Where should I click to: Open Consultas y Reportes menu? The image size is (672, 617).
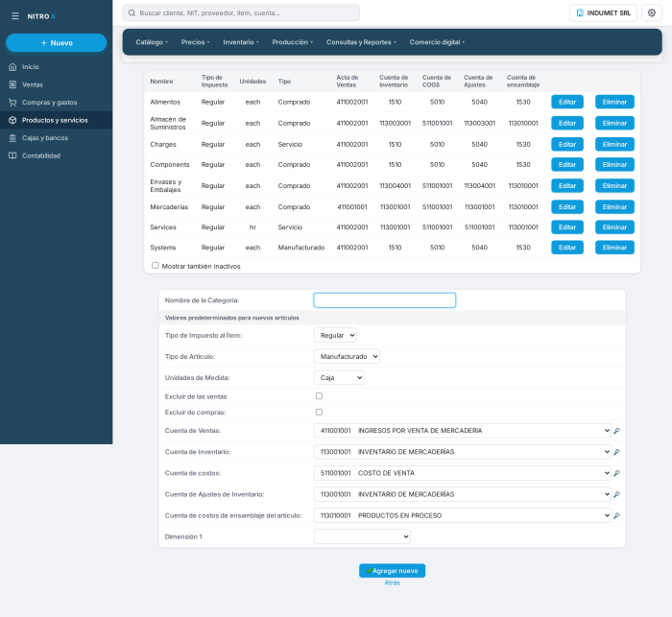[361, 42]
